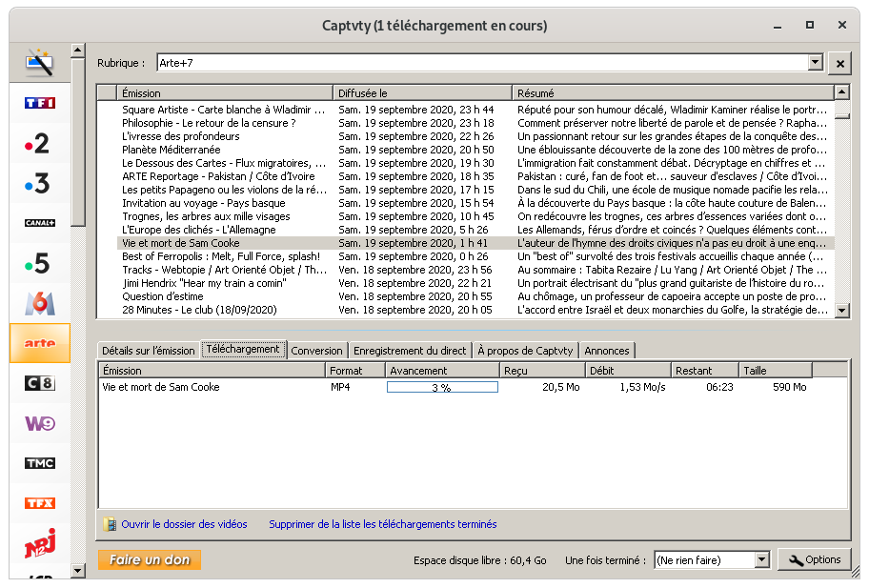Click the Taille column header
This screenshot has width=869, height=588.
tap(776, 370)
